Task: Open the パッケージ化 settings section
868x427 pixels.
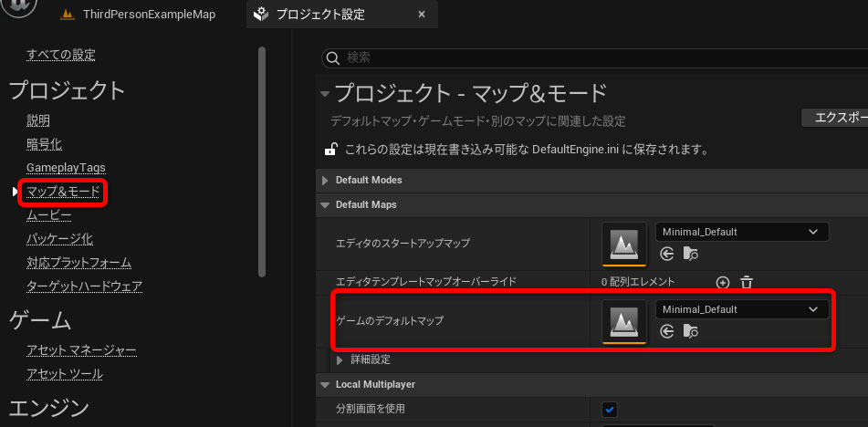Action: (x=60, y=239)
